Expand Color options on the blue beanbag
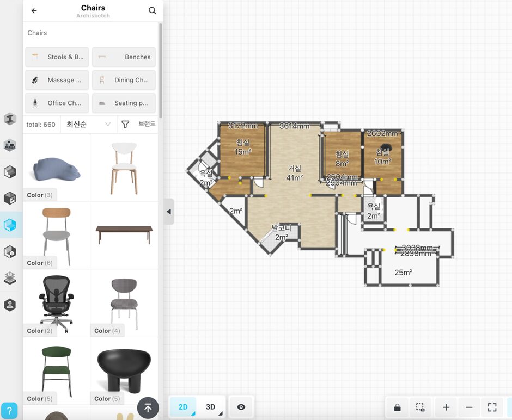 pos(40,195)
